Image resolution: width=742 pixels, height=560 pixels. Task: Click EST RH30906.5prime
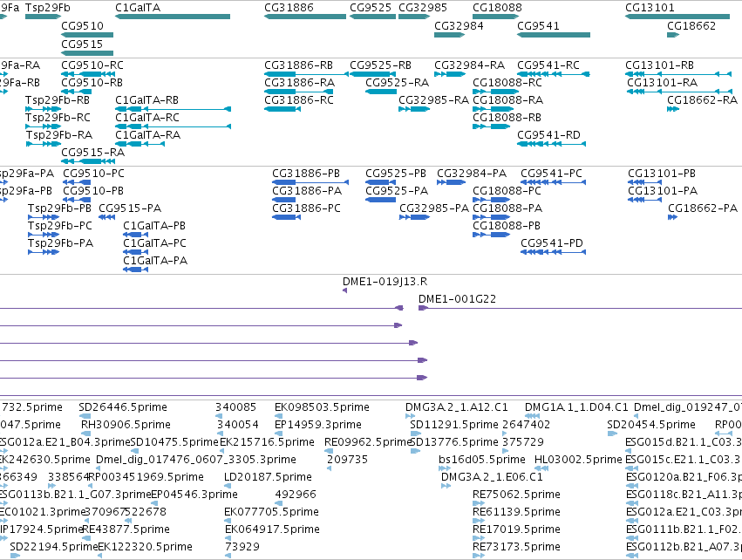coord(85,434)
